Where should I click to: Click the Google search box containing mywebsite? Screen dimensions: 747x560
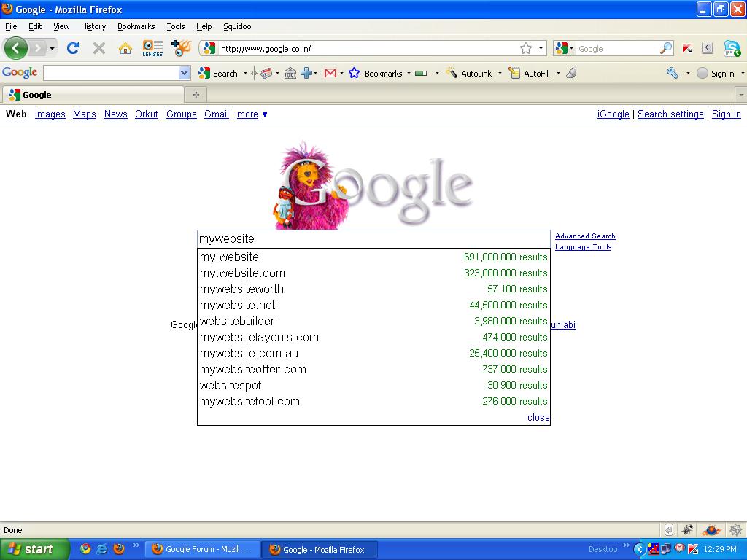[x=374, y=239]
